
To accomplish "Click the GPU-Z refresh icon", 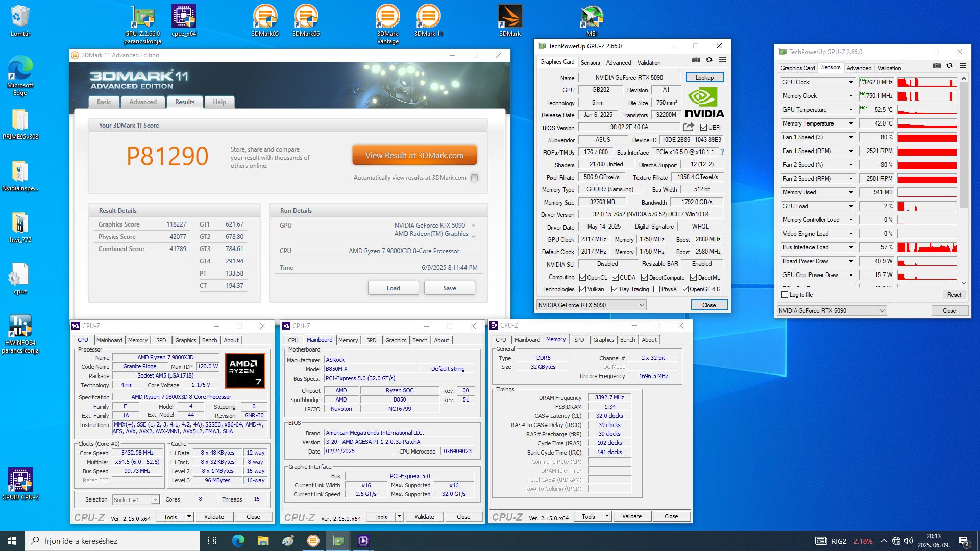I will click(x=709, y=60).
